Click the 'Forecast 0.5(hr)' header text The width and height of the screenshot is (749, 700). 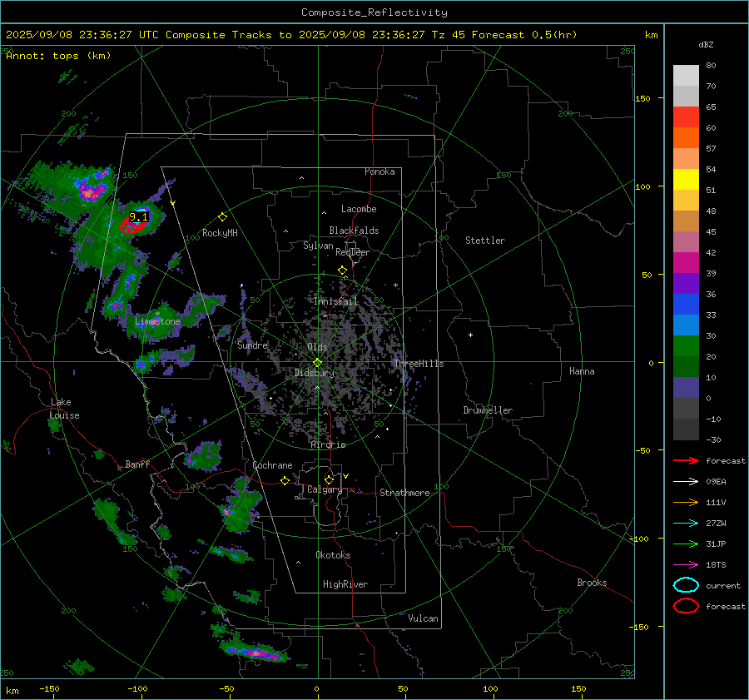[x=524, y=35]
